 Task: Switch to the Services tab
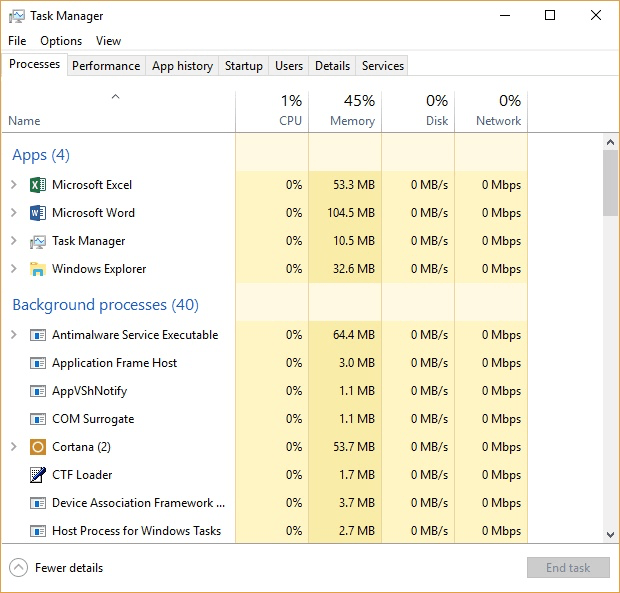(x=382, y=66)
